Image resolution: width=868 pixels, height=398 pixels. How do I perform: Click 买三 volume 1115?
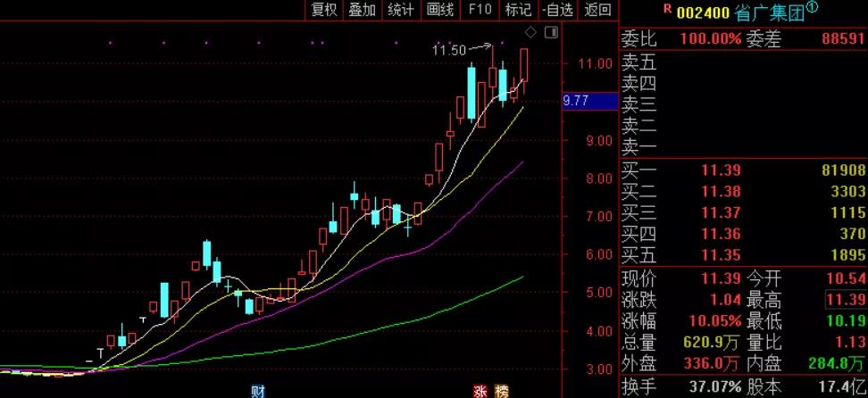click(848, 212)
